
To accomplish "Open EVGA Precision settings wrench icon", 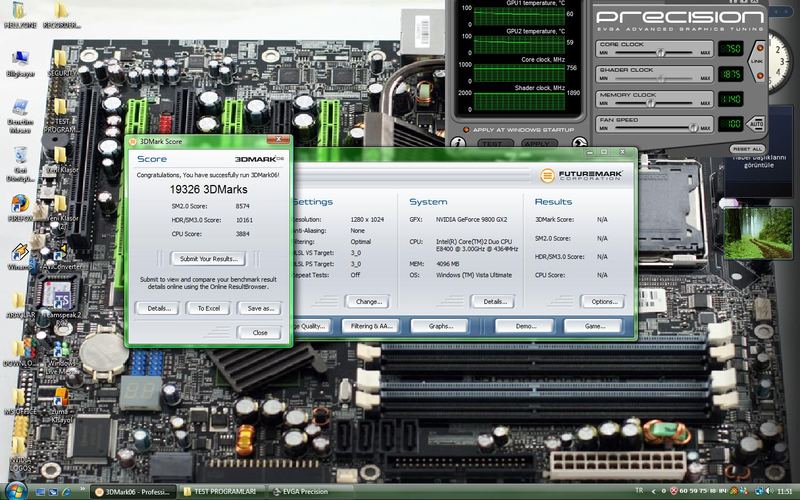I will pyautogui.click(x=579, y=143).
